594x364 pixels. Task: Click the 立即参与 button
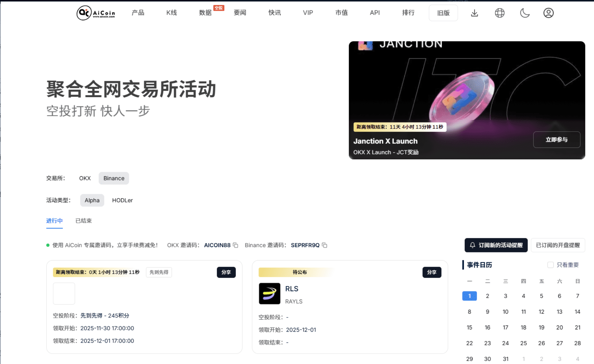click(x=556, y=140)
